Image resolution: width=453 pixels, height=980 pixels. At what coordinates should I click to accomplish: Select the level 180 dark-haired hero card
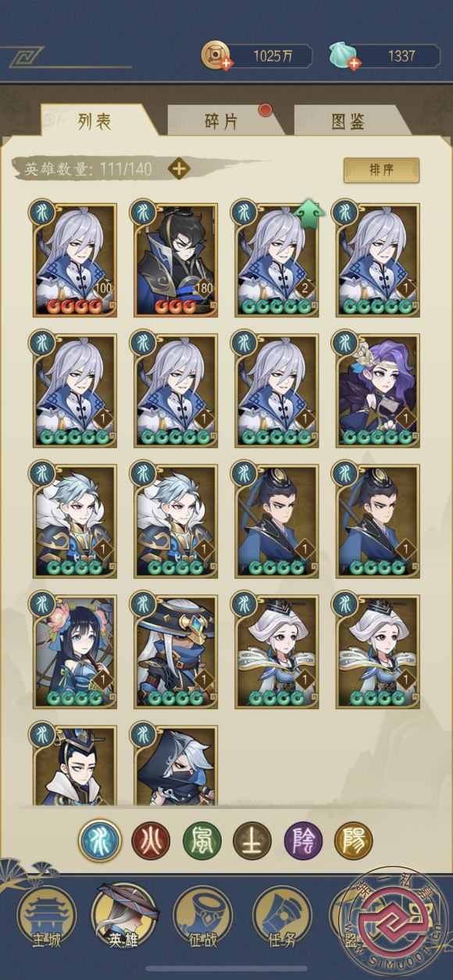click(x=176, y=260)
